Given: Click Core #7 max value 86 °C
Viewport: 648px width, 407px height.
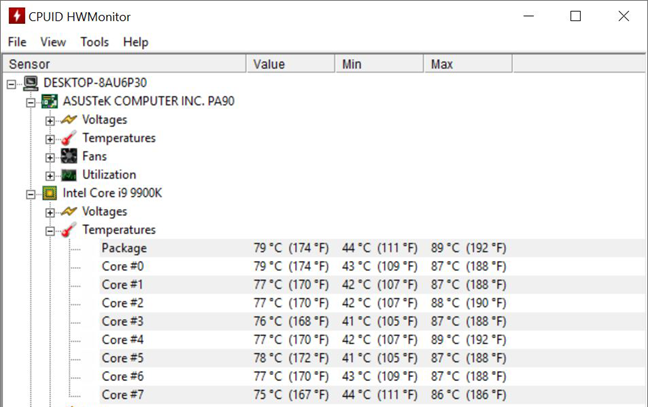Looking at the screenshot, I should click(x=469, y=395).
